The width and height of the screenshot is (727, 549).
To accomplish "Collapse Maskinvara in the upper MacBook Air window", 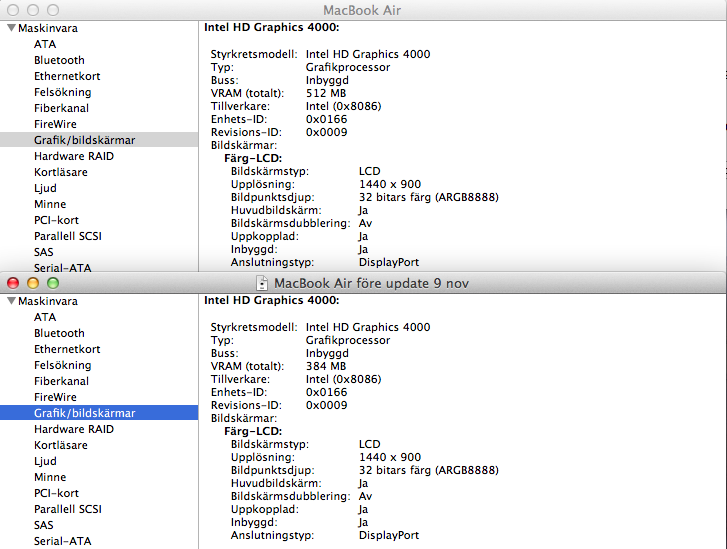I will click(x=12, y=28).
